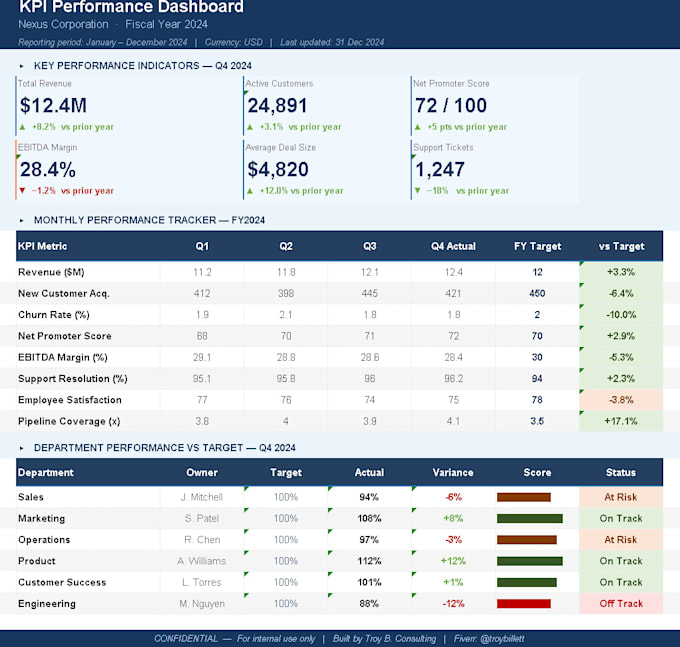
Task: Click the Churn Rate (%) row label
Action: pyautogui.click(x=54, y=315)
